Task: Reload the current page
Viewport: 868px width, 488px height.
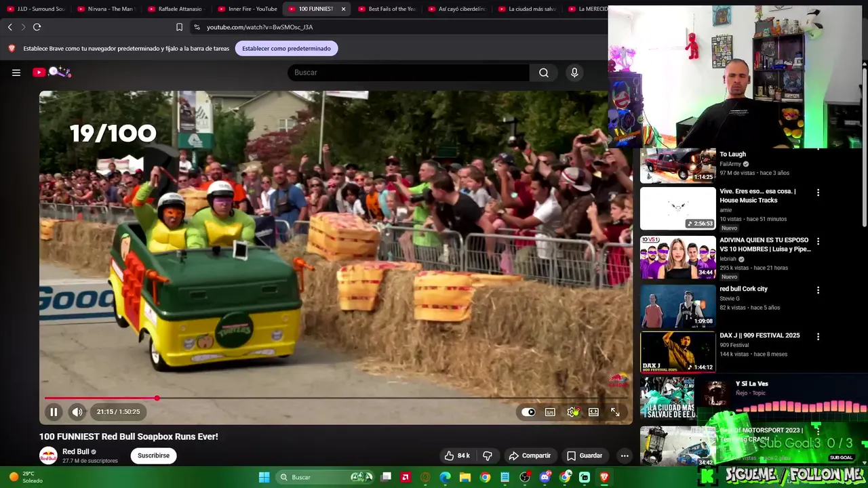Action: [37, 27]
